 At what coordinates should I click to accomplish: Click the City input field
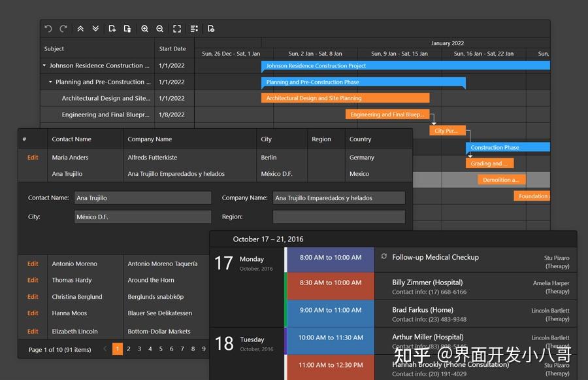click(143, 217)
